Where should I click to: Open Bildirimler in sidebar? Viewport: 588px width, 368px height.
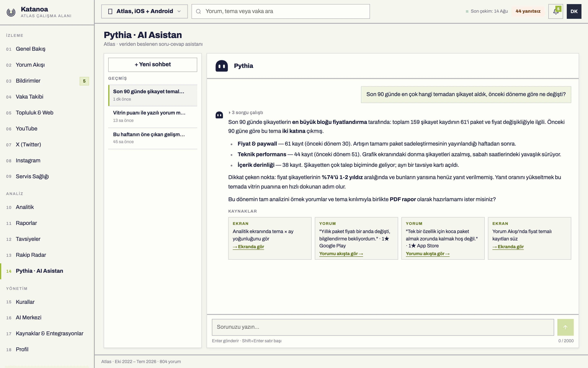point(47,81)
